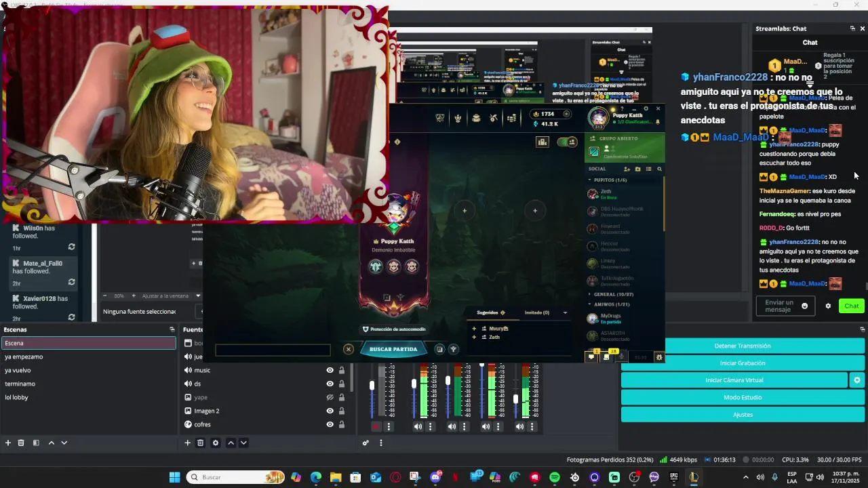Click the search icon in Social panel
This screenshot has height=488, width=868.
(659, 169)
